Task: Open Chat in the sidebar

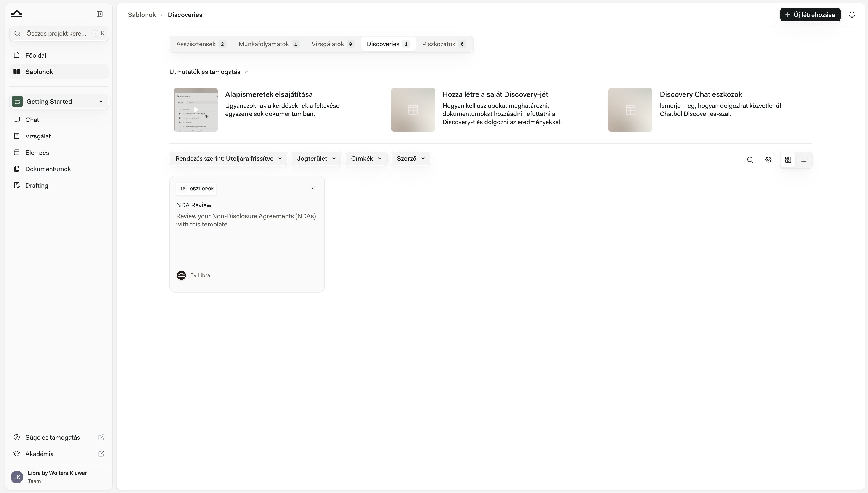Action: (x=59, y=120)
